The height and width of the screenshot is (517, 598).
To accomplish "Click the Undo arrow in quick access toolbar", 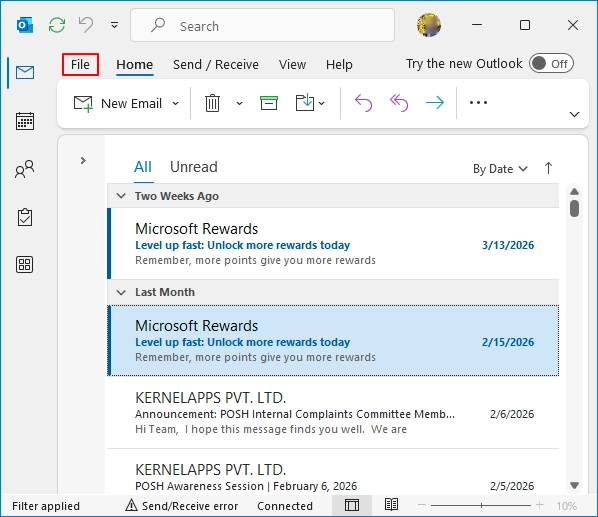I will (x=86, y=25).
